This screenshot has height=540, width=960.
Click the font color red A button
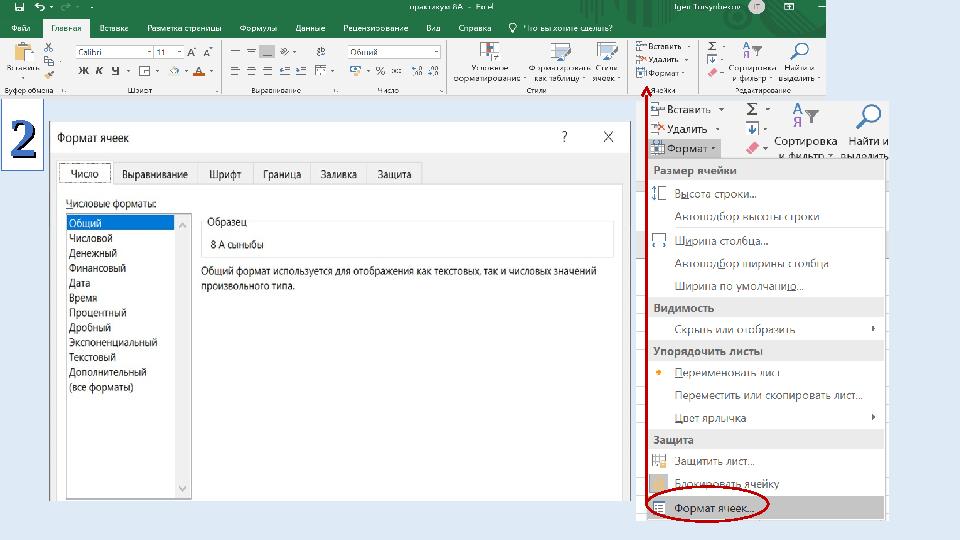[x=199, y=71]
